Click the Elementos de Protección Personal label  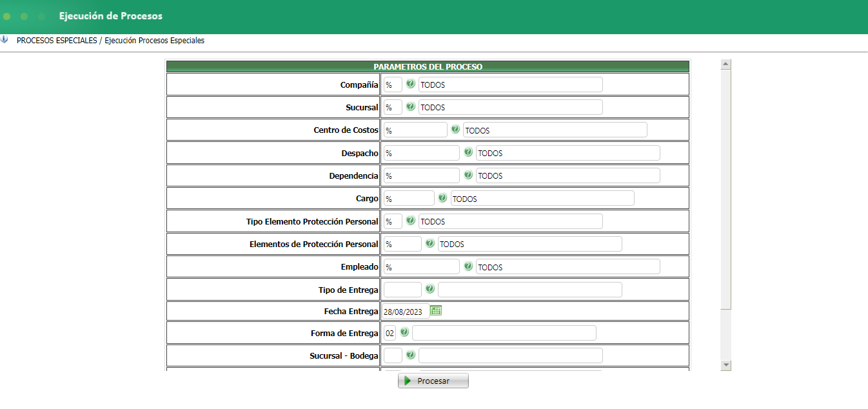click(314, 244)
